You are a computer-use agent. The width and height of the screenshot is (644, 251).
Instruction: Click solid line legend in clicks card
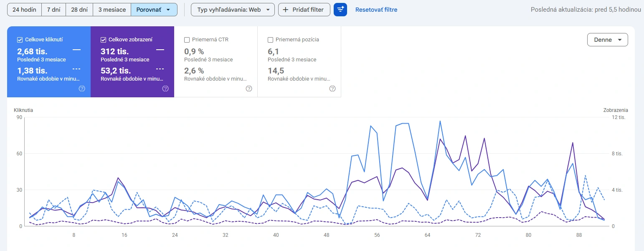click(76, 49)
